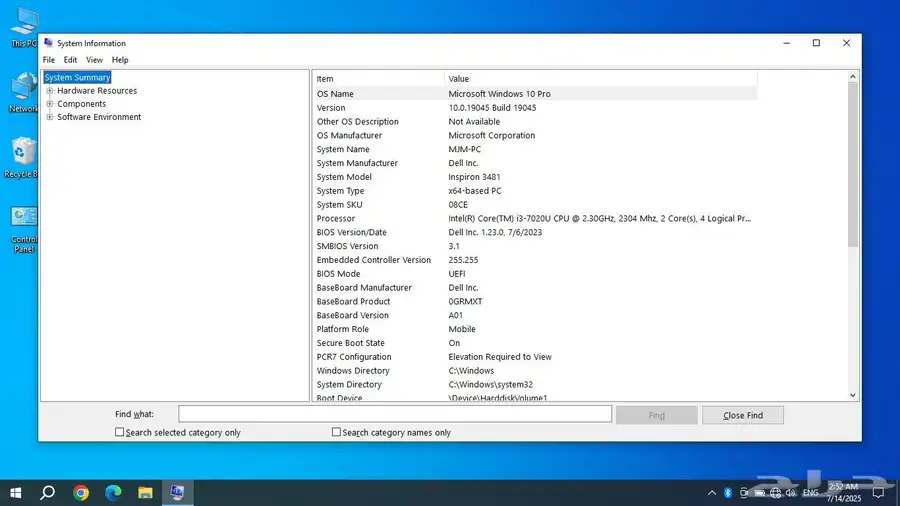Expand the Hardware Resources node
Image resolution: width=900 pixels, height=506 pixels.
tap(50, 91)
